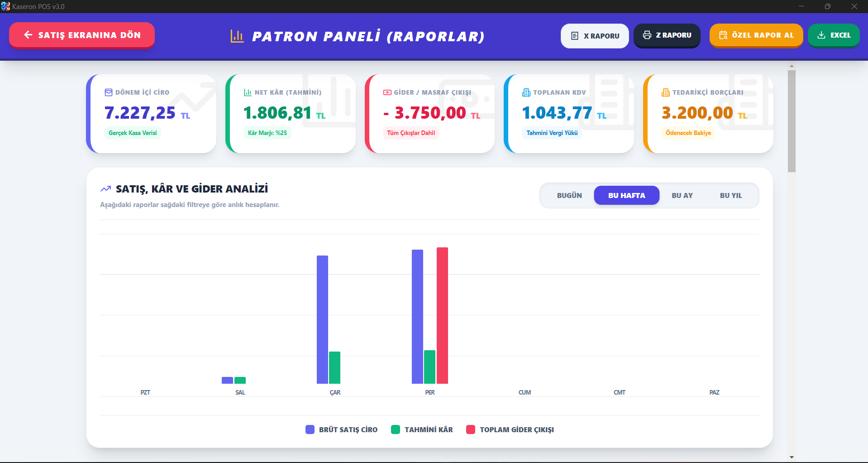The width and height of the screenshot is (868, 463).
Task: Click the vertical scrollbar thumb
Action: [791, 121]
